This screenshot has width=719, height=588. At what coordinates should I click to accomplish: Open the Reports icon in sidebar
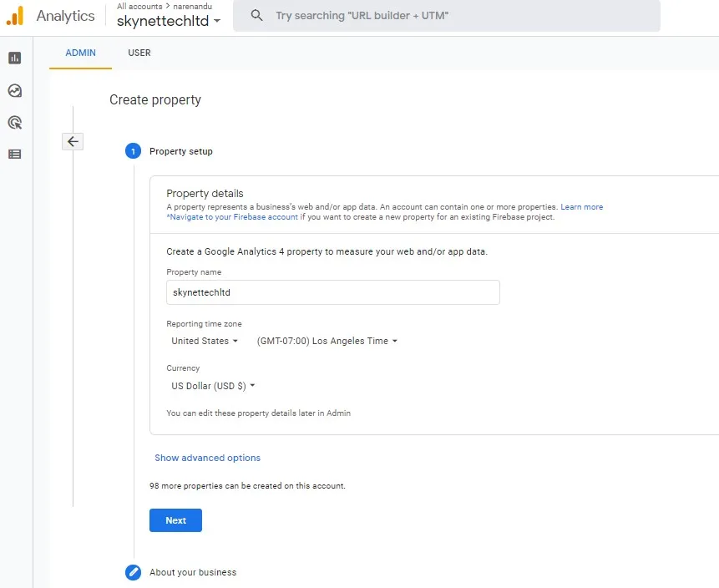pos(15,58)
